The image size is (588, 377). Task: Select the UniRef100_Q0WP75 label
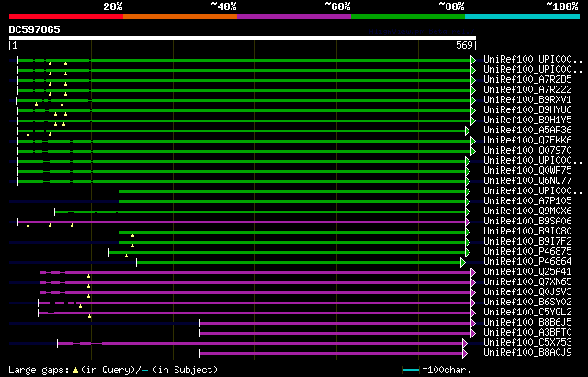click(x=527, y=171)
